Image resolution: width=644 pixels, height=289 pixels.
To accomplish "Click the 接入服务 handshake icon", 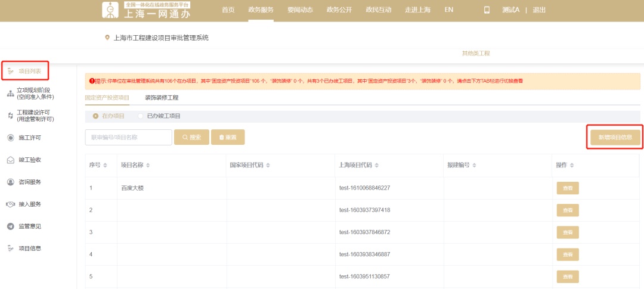I will (10, 204).
